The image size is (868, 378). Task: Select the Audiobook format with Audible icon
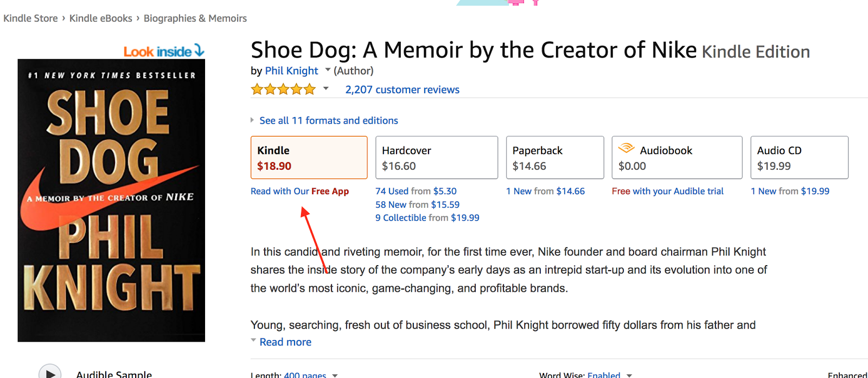pyautogui.click(x=676, y=157)
